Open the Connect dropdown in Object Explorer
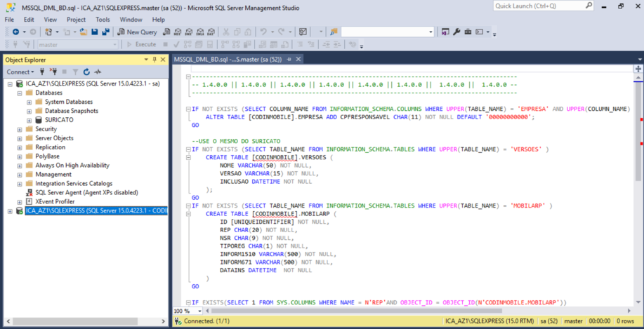This screenshot has height=329, width=644. click(x=20, y=72)
